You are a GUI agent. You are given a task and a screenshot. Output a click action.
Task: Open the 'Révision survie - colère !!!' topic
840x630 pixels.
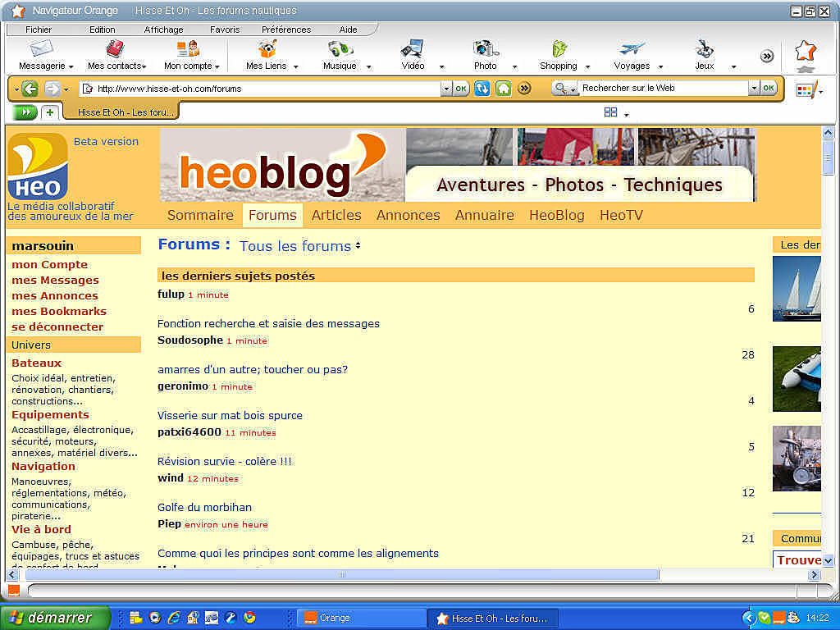(224, 461)
